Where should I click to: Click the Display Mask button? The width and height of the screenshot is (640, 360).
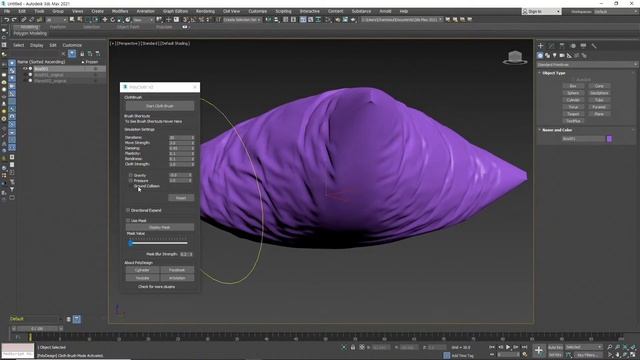click(x=160, y=227)
